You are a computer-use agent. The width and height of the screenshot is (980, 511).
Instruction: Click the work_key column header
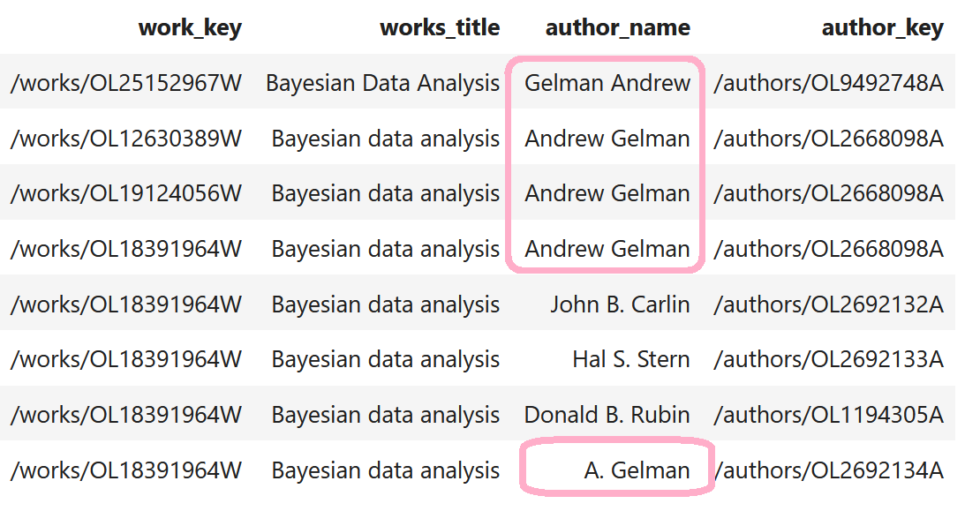[190, 27]
